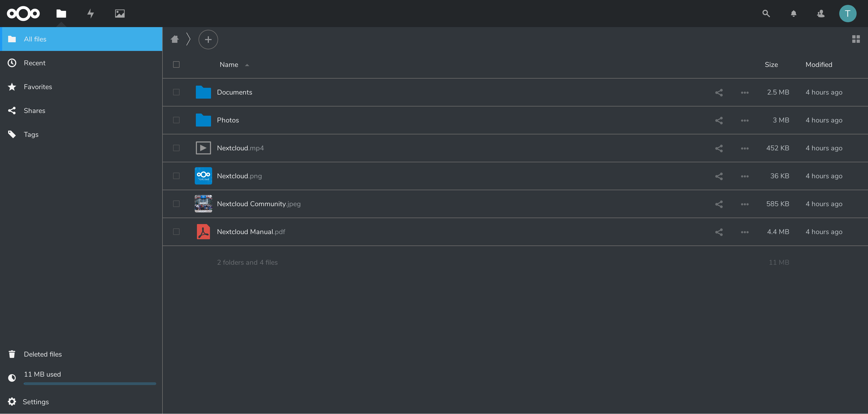Go to home folder breadcrumb icon
This screenshot has width=868, height=414.
(174, 39)
